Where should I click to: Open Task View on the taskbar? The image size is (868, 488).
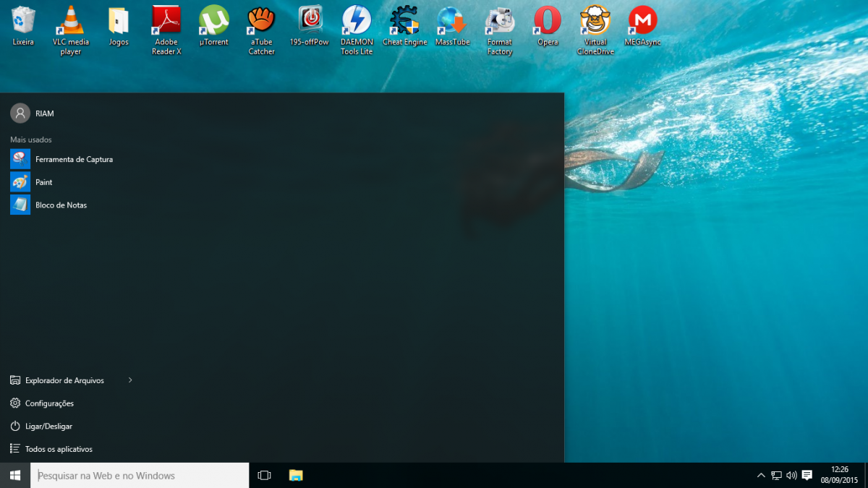click(264, 475)
